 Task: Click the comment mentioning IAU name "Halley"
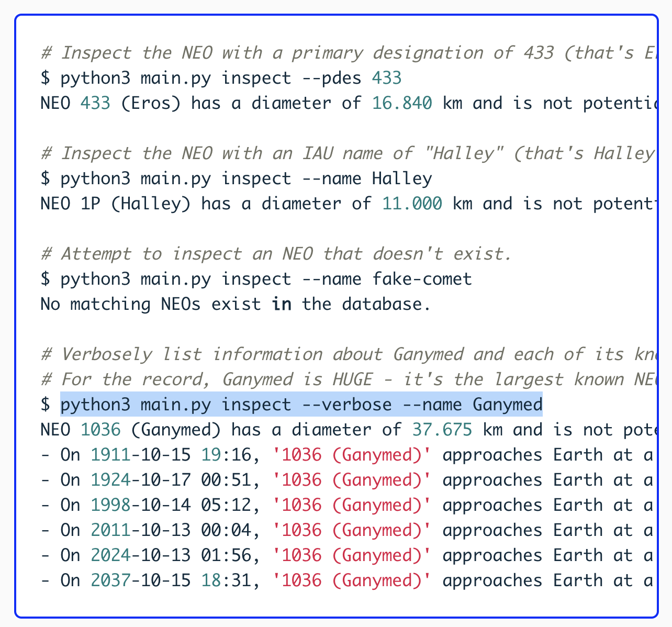pyautogui.click(x=345, y=153)
